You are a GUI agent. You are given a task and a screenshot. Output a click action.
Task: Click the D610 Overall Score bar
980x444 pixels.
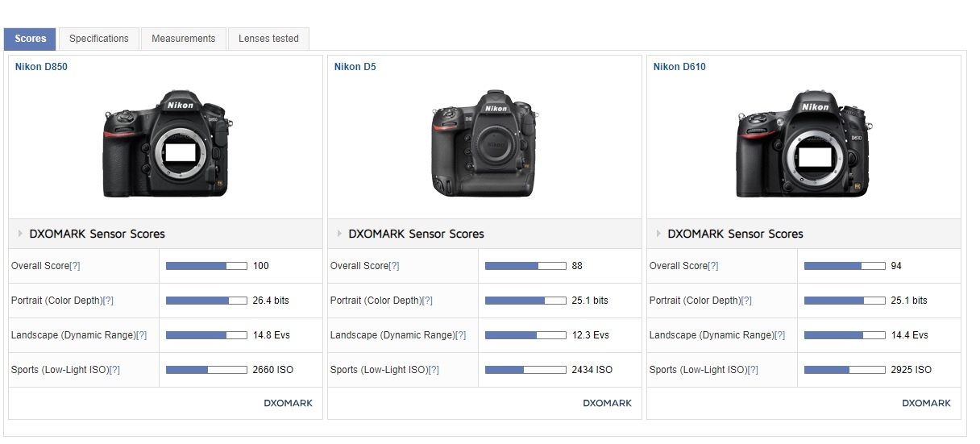click(x=845, y=266)
